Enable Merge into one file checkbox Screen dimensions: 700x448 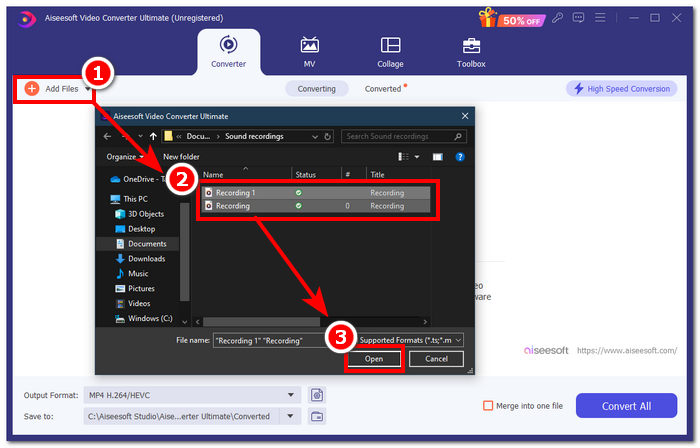tap(488, 406)
